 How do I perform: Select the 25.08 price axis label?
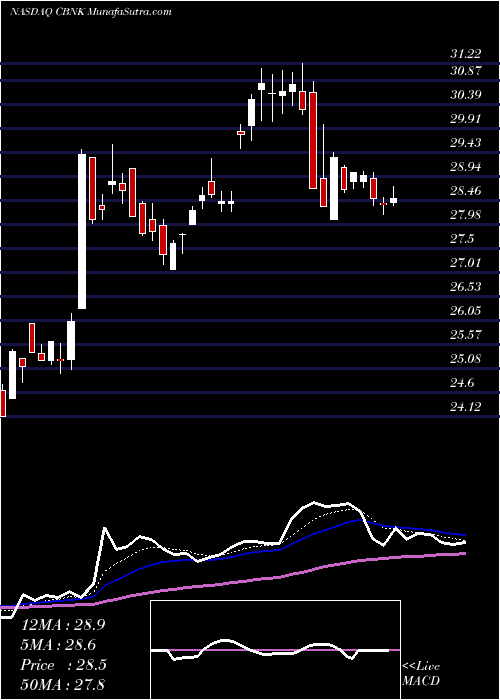[x=466, y=359]
